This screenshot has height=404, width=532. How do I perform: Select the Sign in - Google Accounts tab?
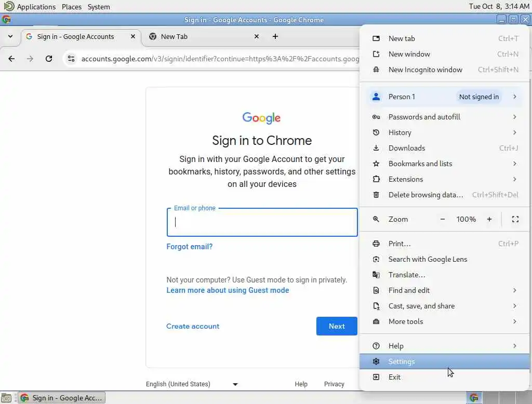[81, 37]
